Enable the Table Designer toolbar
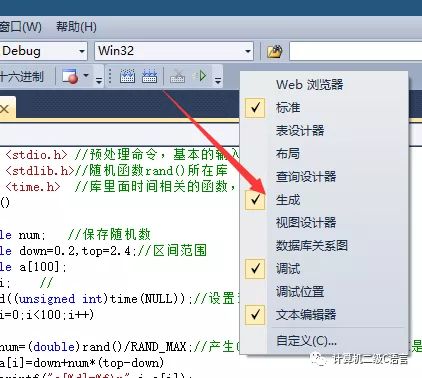This screenshot has width=422, height=378. [324, 130]
